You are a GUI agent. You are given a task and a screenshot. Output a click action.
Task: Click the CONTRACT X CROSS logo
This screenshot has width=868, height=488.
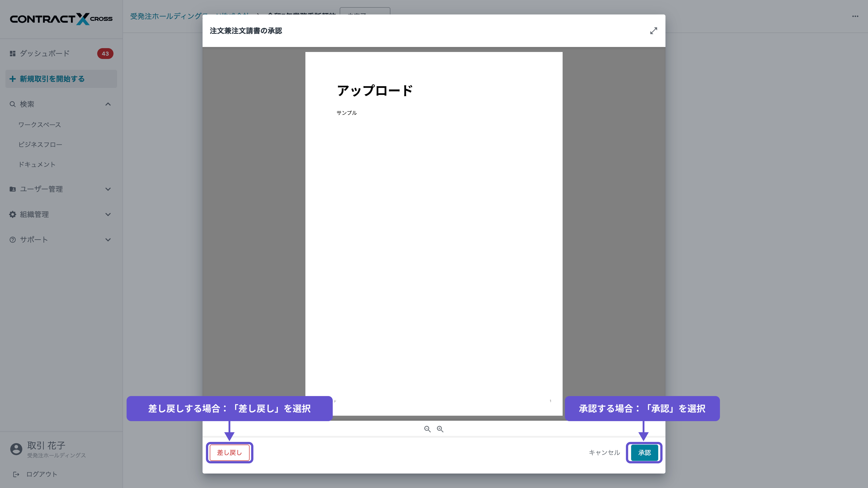(x=61, y=19)
